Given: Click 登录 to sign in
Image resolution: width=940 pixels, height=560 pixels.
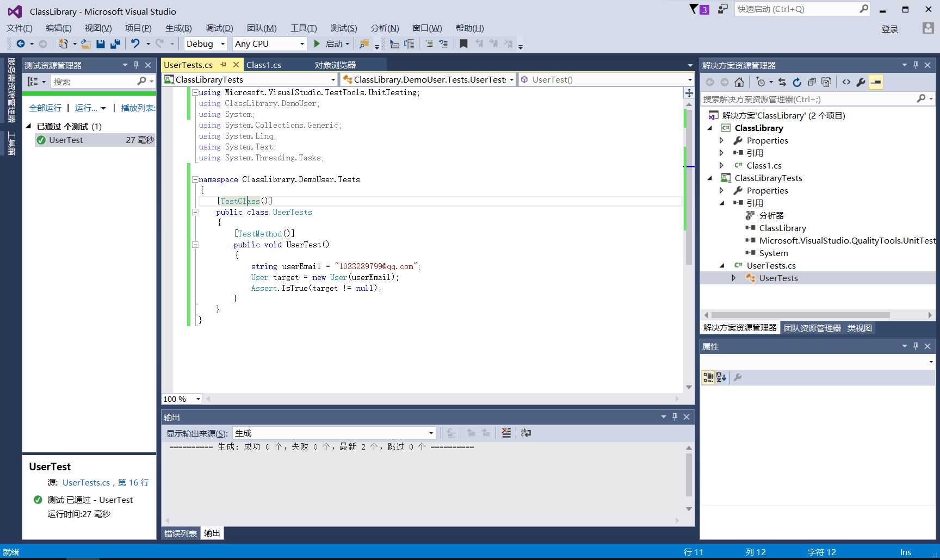Looking at the screenshot, I should [890, 29].
